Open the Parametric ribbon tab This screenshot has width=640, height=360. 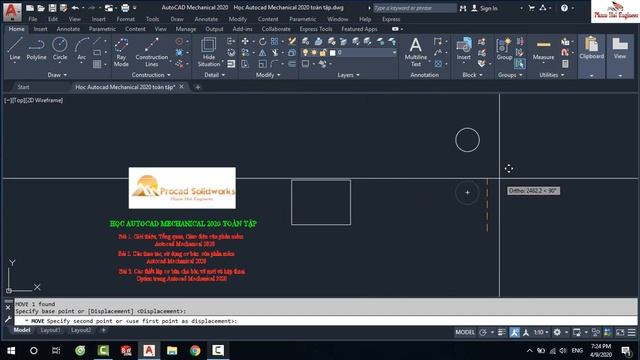click(x=102, y=29)
